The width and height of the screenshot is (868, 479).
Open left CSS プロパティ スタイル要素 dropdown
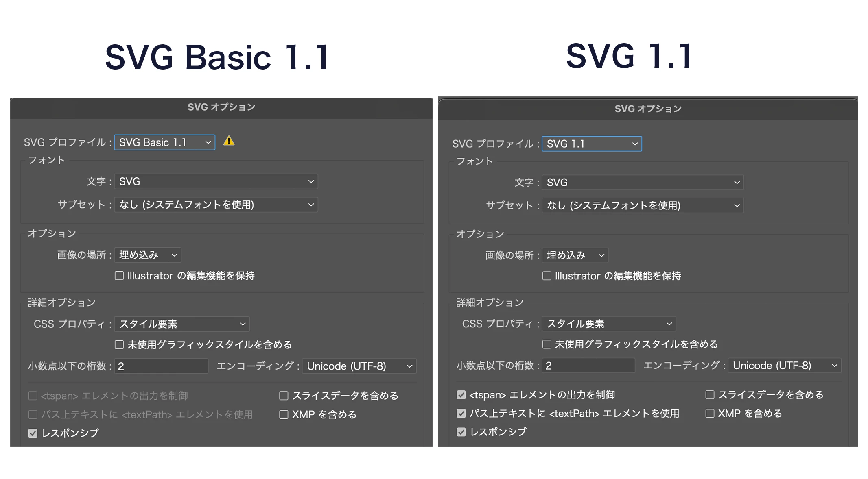point(182,324)
